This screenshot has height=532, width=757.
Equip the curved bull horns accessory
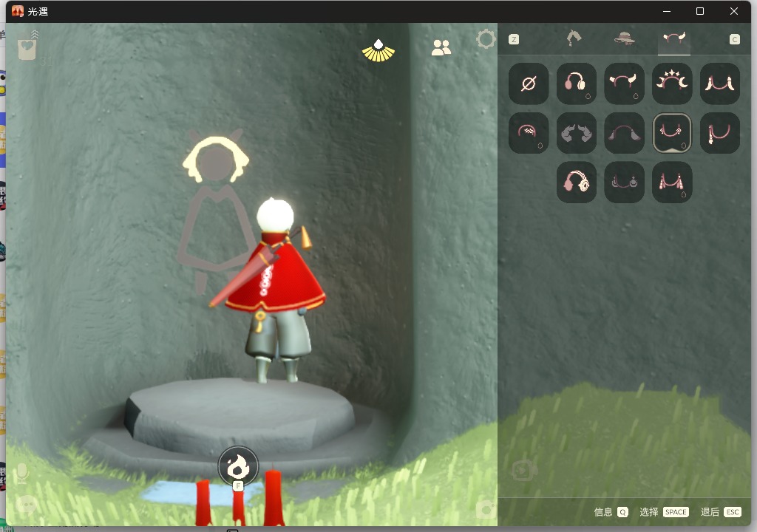(624, 83)
